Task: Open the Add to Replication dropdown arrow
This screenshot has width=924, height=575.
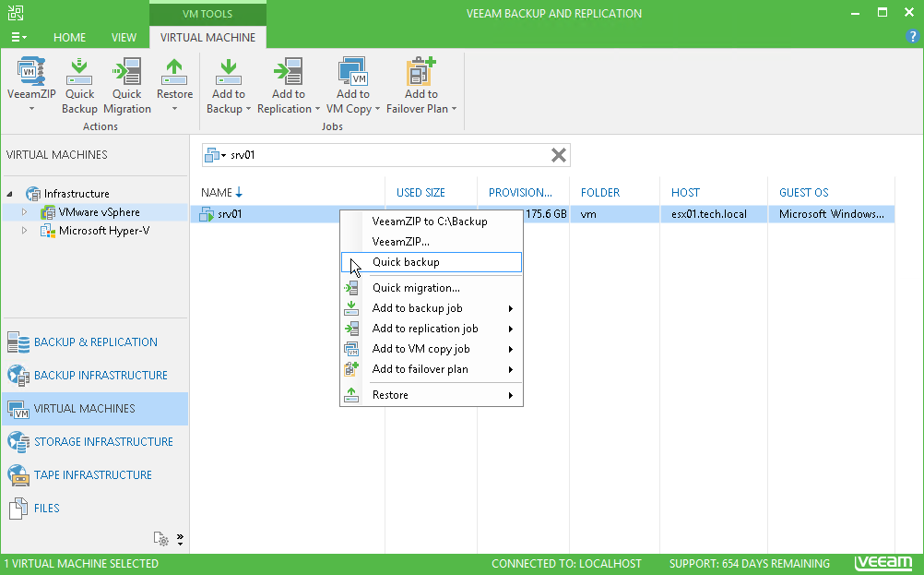Action: 317,109
